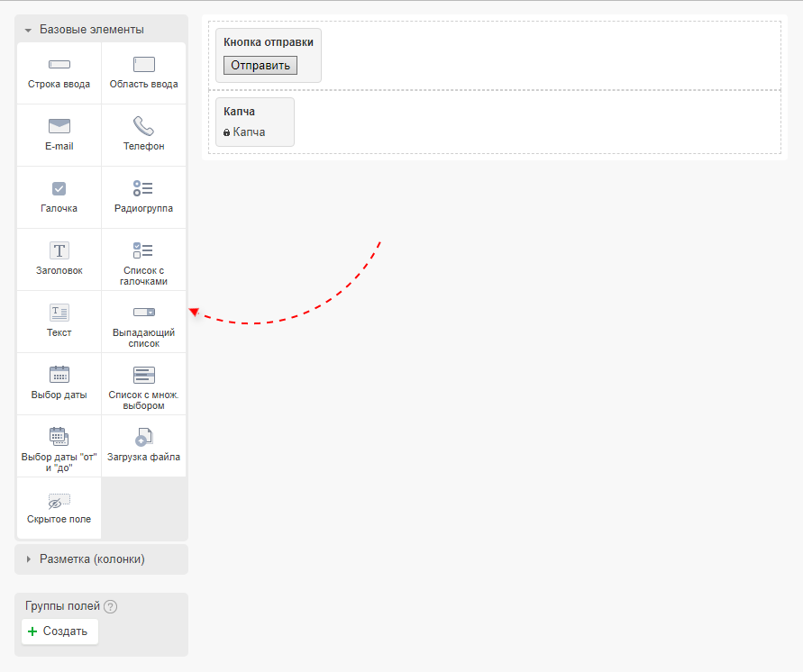This screenshot has height=672, width=803.
Task: Choose the Телефон phone field element
Action: pyautogui.click(x=144, y=135)
